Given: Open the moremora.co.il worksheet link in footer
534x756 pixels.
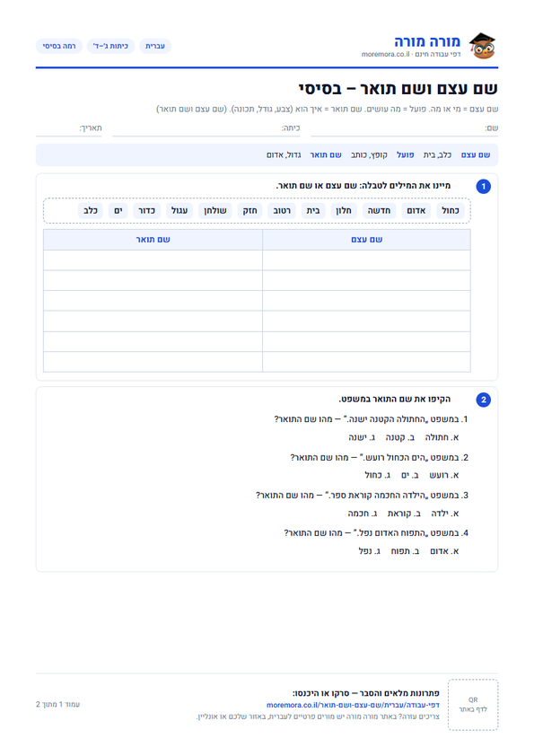Looking at the screenshot, I should pyautogui.click(x=353, y=705).
